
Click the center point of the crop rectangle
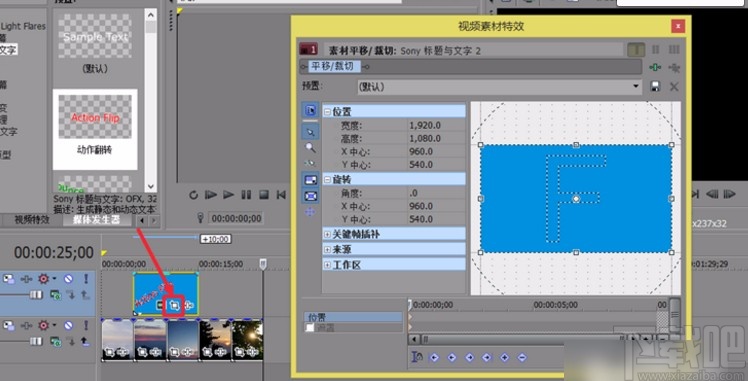576,198
